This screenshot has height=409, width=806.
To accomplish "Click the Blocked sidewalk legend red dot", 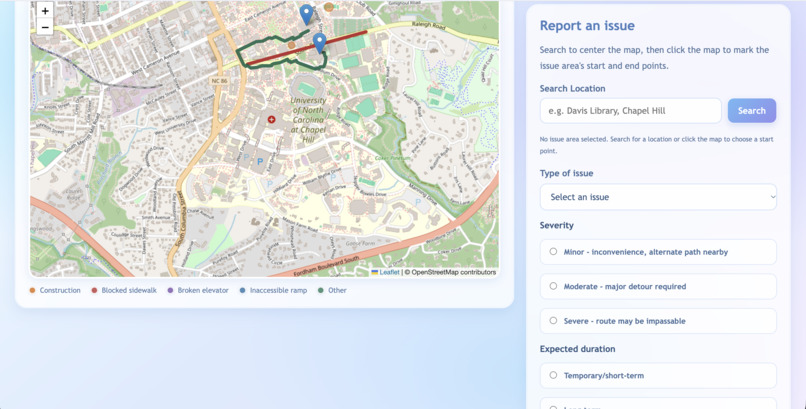I will coord(94,290).
